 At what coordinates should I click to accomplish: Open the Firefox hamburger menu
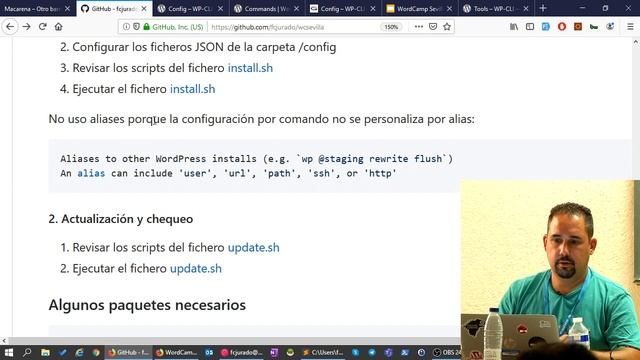point(630,27)
